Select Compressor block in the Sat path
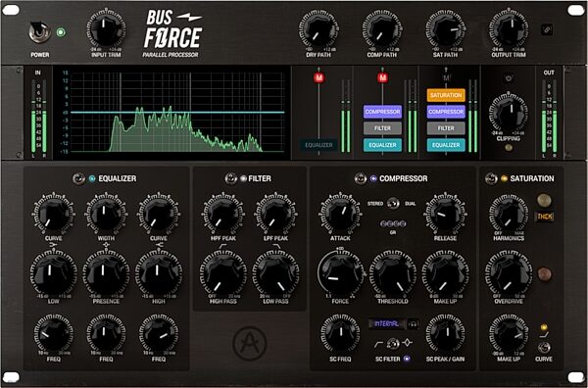The width and height of the screenshot is (588, 388). point(446,112)
